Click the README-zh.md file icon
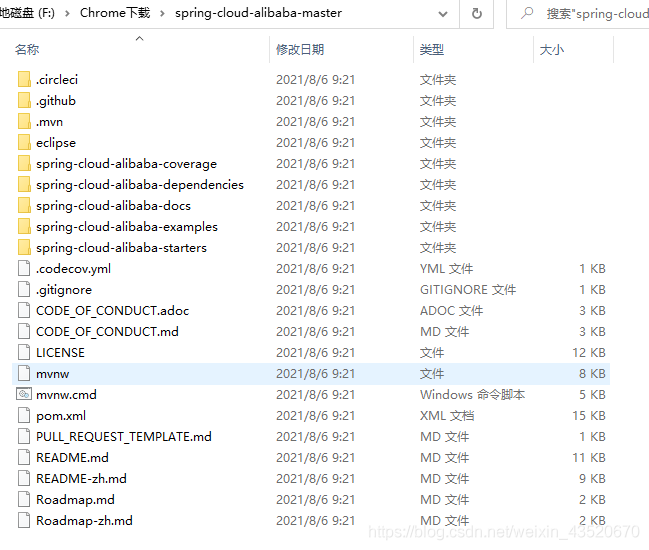649x550 pixels. pos(24,479)
